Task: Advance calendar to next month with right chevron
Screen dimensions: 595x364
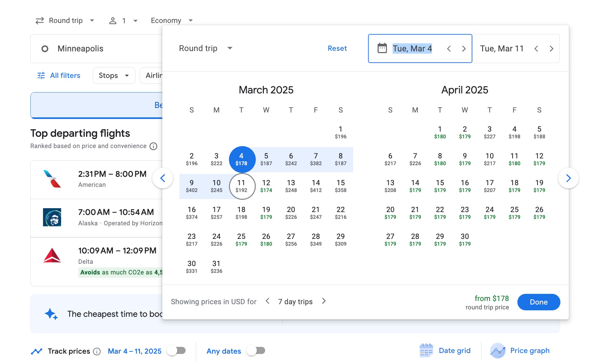Action: click(x=568, y=178)
